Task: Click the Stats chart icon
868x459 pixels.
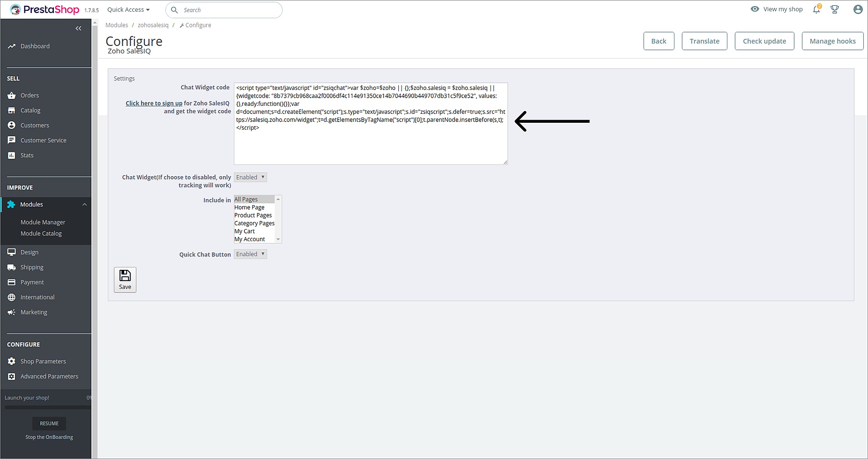Action: tap(12, 155)
